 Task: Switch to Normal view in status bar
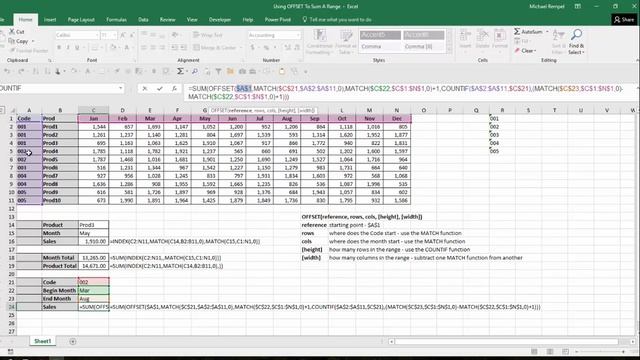pos(534,352)
